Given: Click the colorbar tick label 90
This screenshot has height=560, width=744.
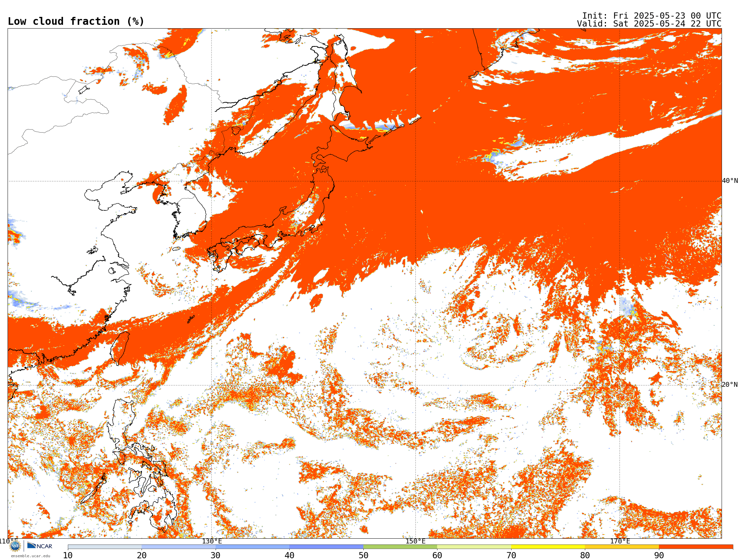Looking at the screenshot, I should click(659, 556).
